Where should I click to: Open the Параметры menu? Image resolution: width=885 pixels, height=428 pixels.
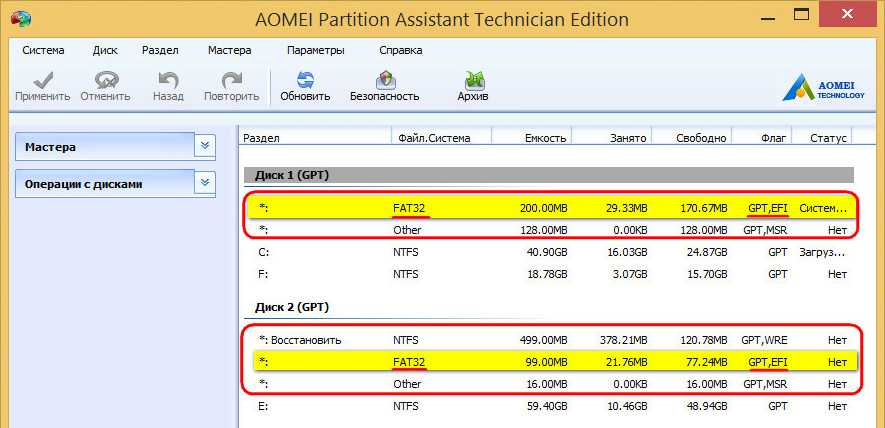coord(315,50)
